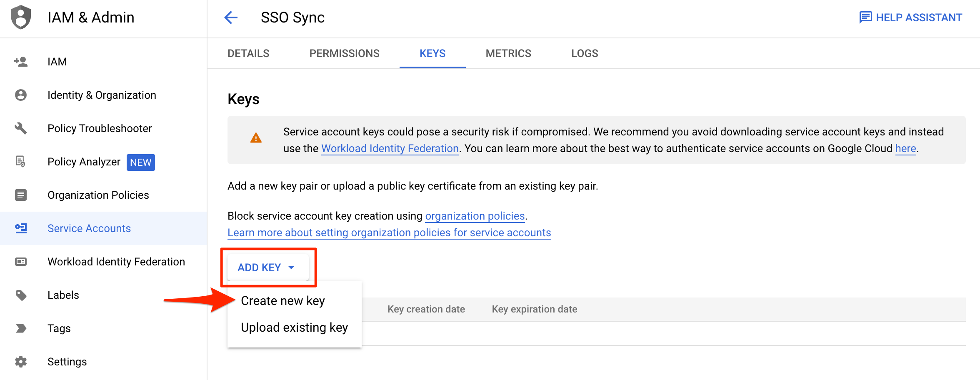
Task: Click the Tags arrow-shaped icon
Action: 21,328
